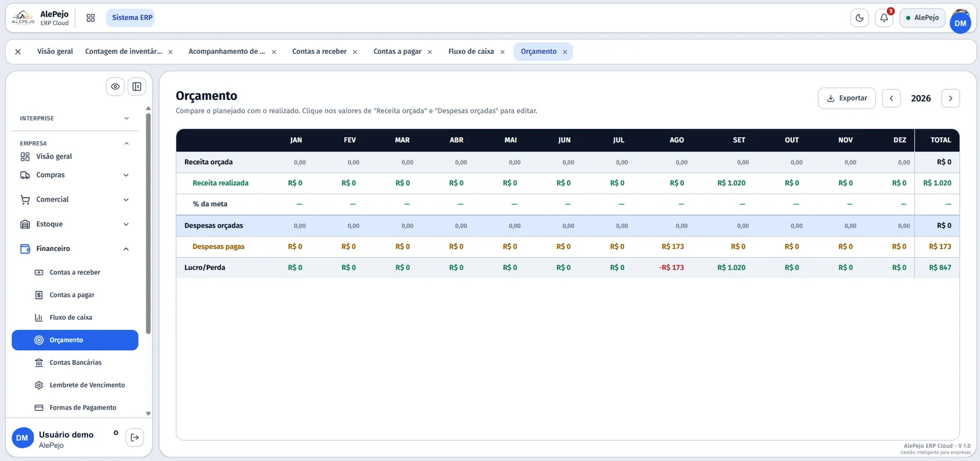980x461 pixels.
Task: Collapse the EMPRESA section
Action: 75,143
